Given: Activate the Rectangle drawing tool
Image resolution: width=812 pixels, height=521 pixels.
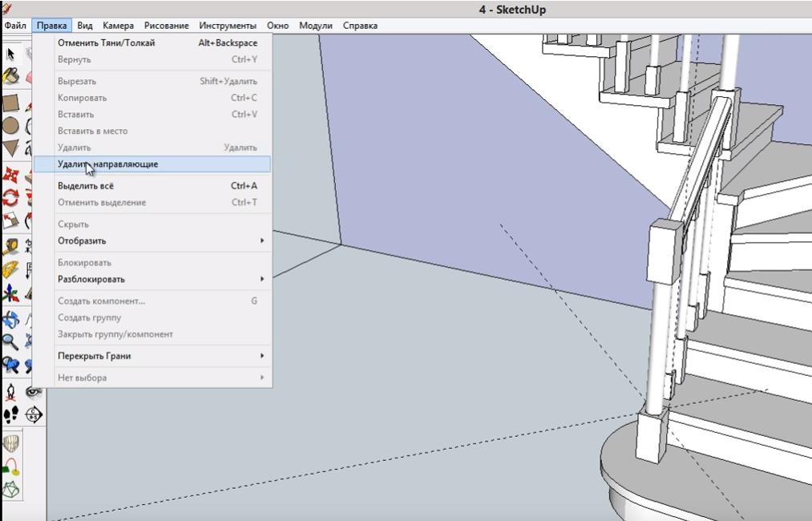Looking at the screenshot, I should (x=10, y=103).
